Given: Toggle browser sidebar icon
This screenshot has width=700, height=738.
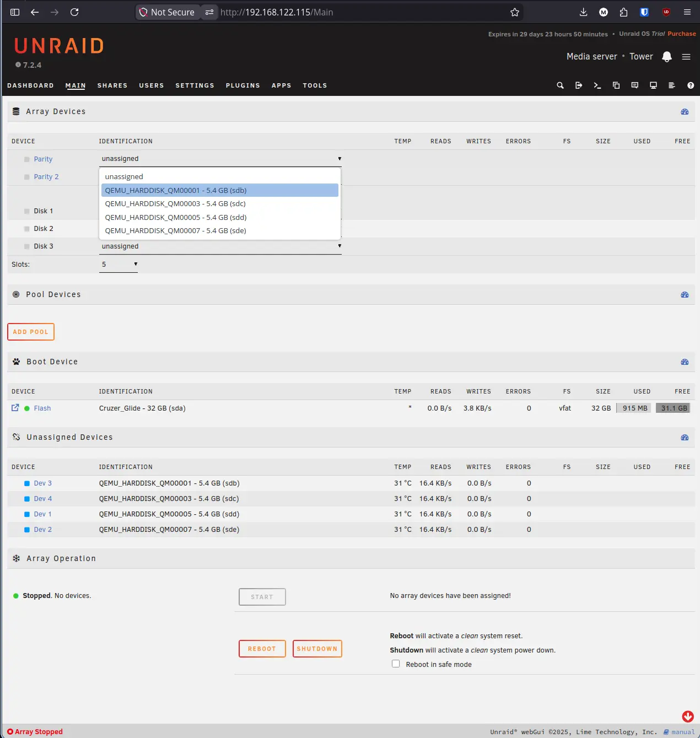Looking at the screenshot, I should click(x=15, y=12).
